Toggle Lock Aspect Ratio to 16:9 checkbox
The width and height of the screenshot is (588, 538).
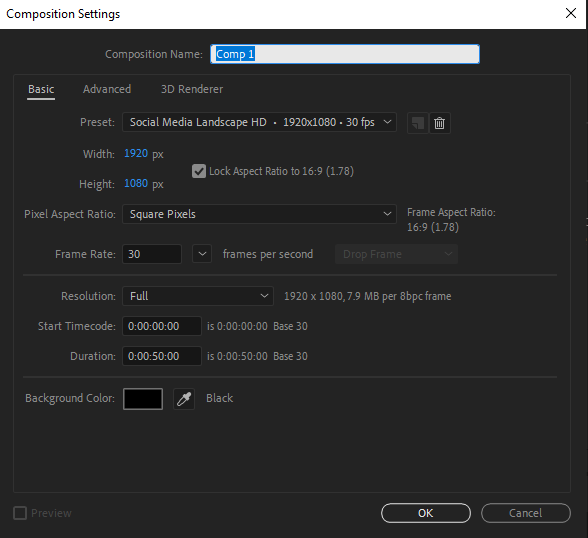coord(199,171)
